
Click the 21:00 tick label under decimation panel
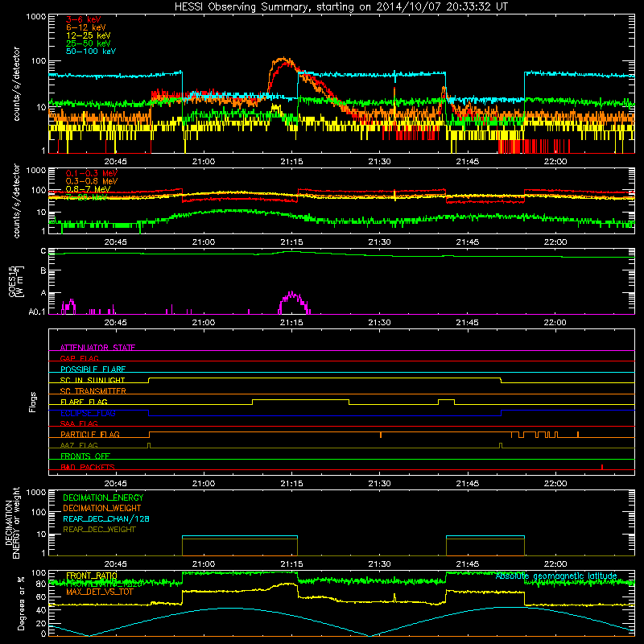click(x=204, y=564)
